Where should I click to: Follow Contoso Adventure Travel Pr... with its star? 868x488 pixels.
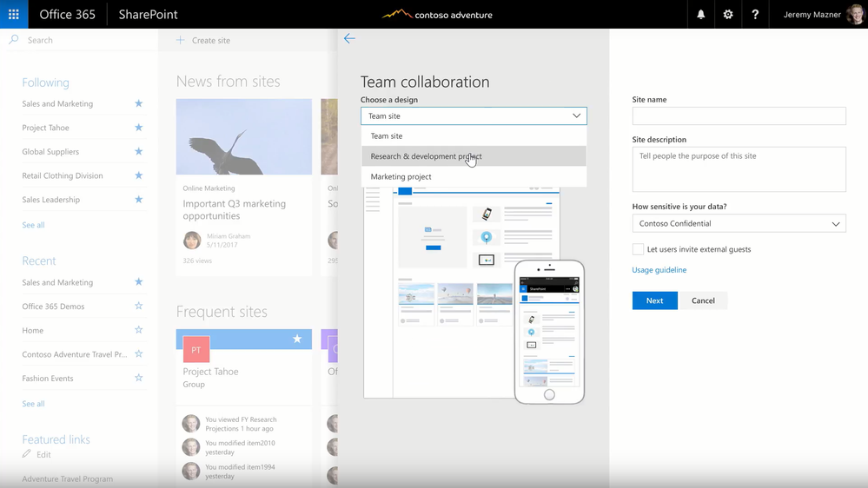139,353
